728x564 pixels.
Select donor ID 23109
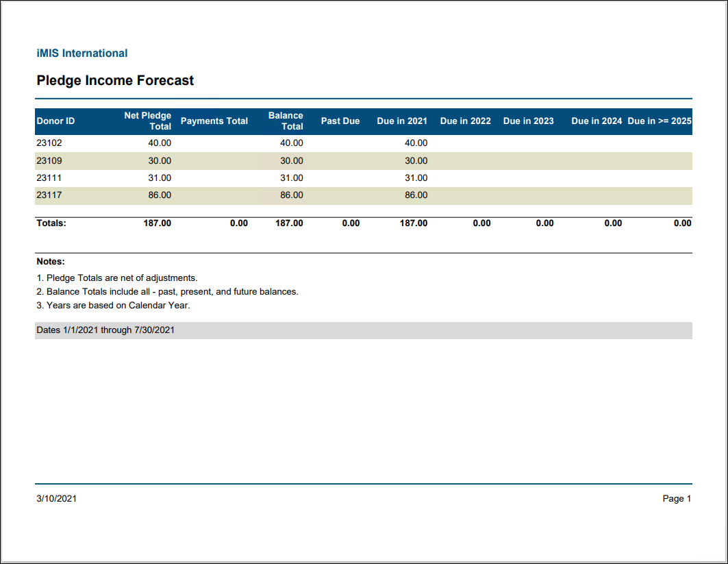coord(49,161)
